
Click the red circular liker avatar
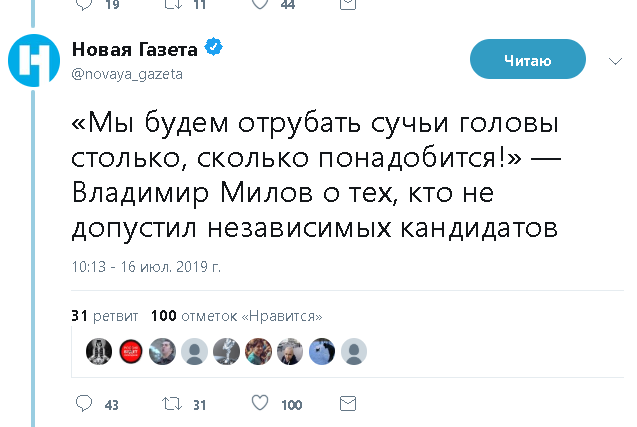tap(129, 350)
